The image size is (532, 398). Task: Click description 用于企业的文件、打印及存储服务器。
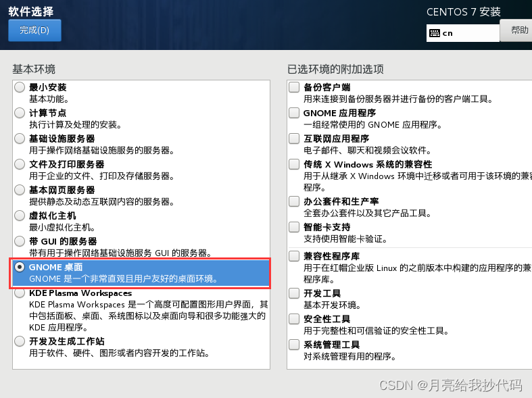pyautogui.click(x=102, y=176)
